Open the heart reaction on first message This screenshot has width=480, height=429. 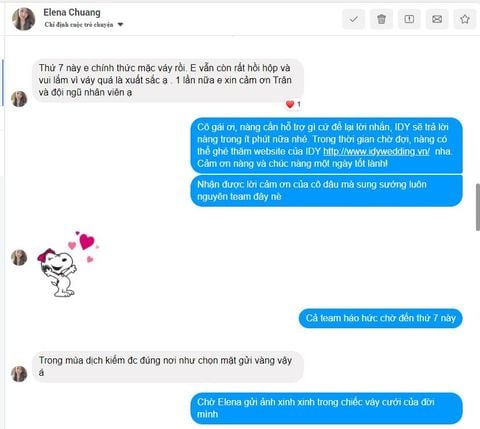click(x=293, y=104)
